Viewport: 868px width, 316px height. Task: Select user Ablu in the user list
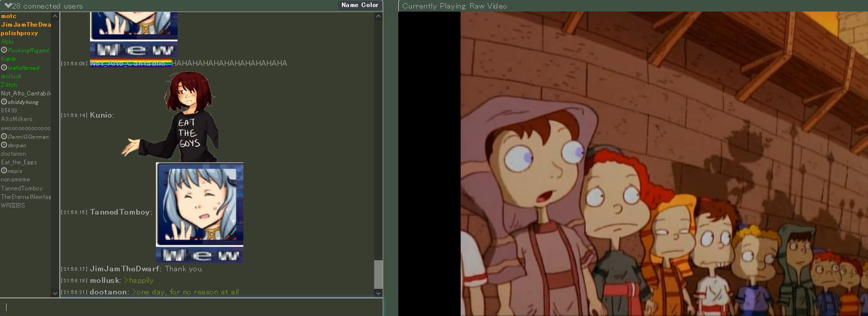pos(7,42)
